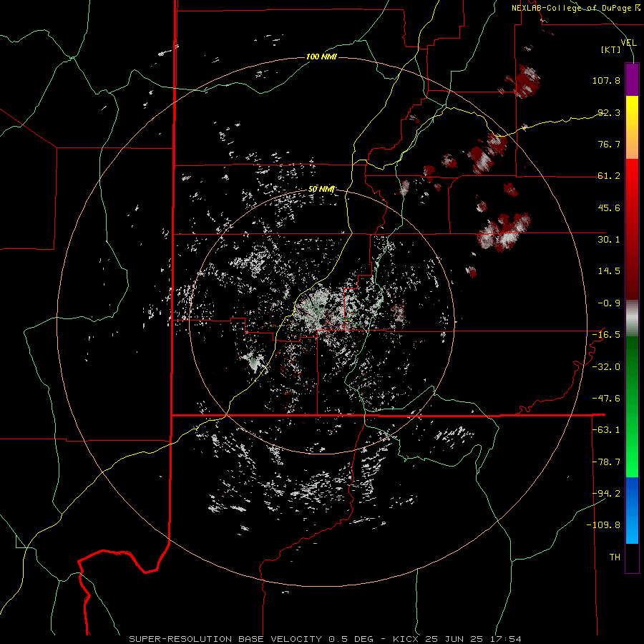The image size is (644, 644).
Task: Click the KICX 25 JUN 25 17:54 timestamp
Action: [x=457, y=639]
